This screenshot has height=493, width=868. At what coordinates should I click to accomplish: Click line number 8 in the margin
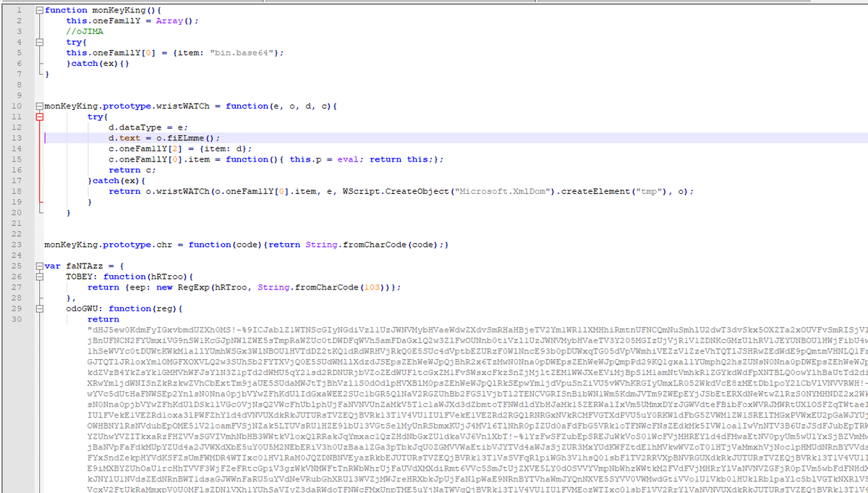tap(19, 85)
